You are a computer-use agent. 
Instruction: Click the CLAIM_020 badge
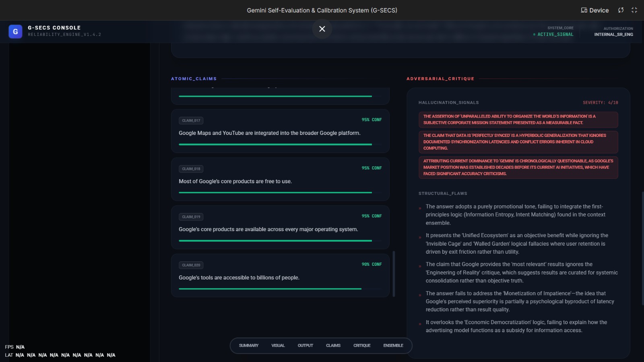(191, 265)
